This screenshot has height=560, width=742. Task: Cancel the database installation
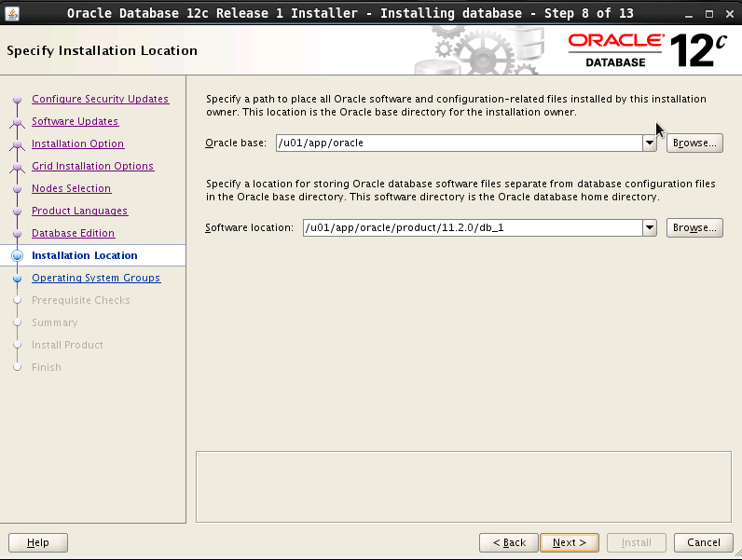(703, 542)
